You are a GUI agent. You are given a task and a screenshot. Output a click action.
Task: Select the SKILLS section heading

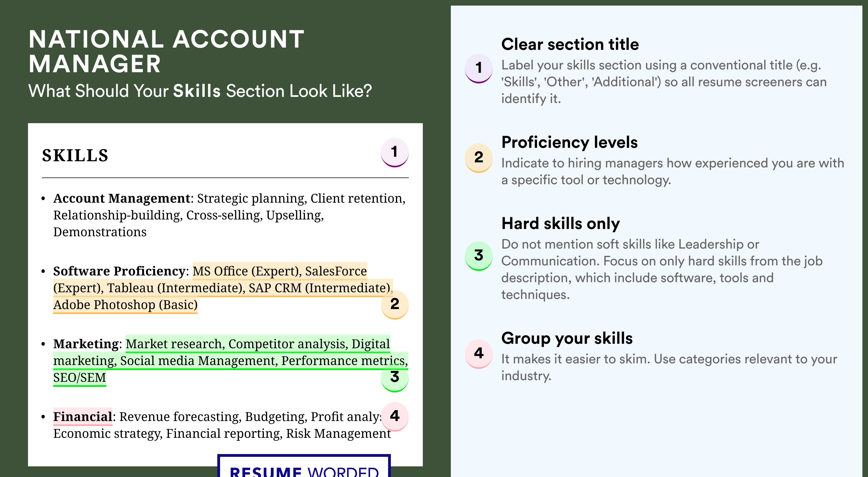pos(75,156)
